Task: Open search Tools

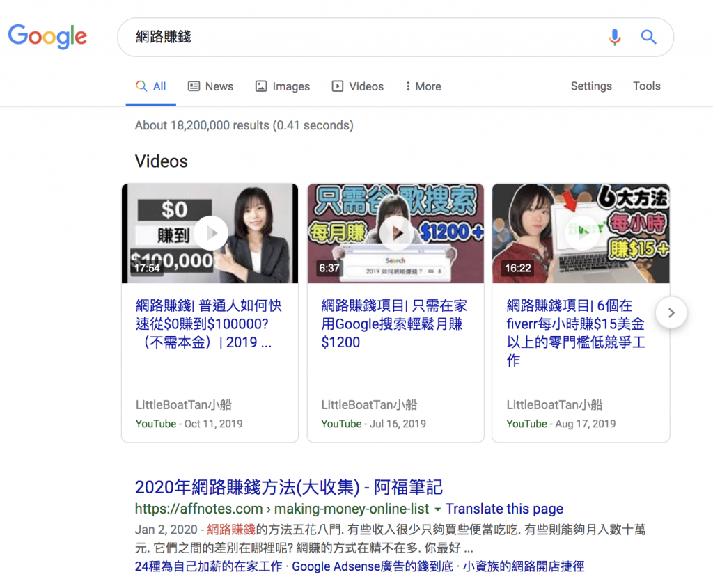Action: pos(646,86)
